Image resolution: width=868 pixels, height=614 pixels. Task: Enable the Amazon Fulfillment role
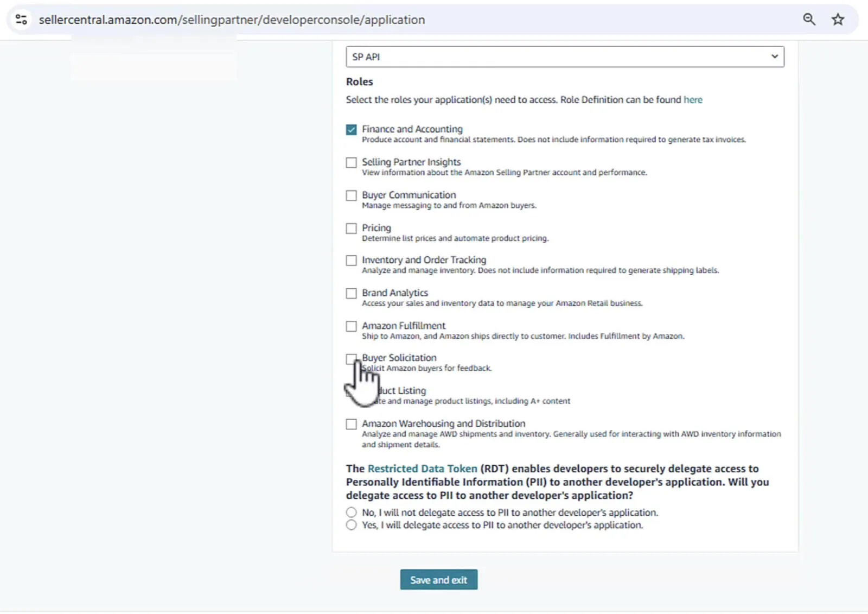point(351,326)
